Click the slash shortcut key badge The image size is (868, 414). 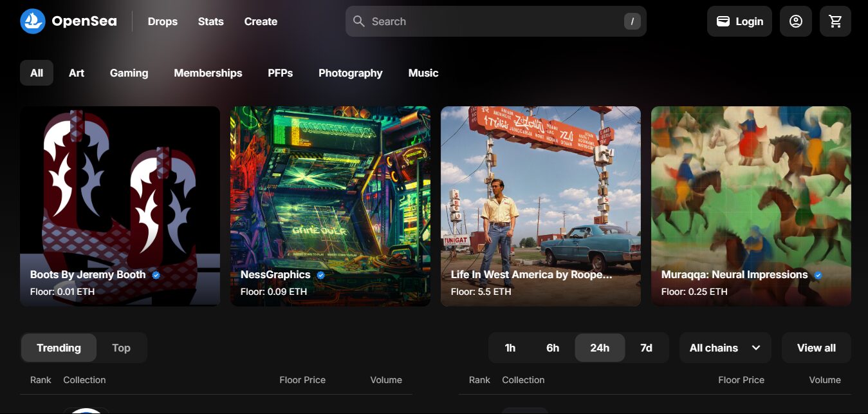click(x=632, y=21)
